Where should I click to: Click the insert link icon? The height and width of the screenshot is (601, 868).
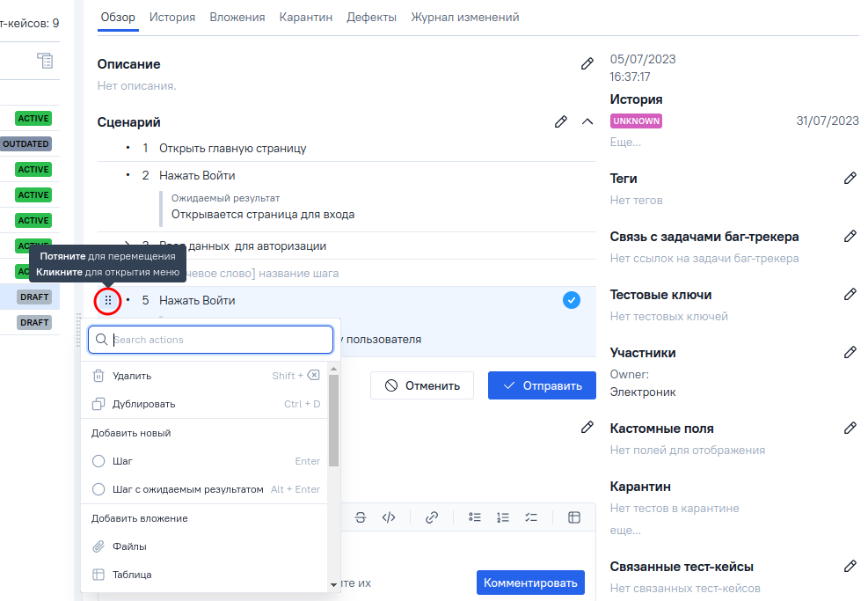click(x=431, y=517)
